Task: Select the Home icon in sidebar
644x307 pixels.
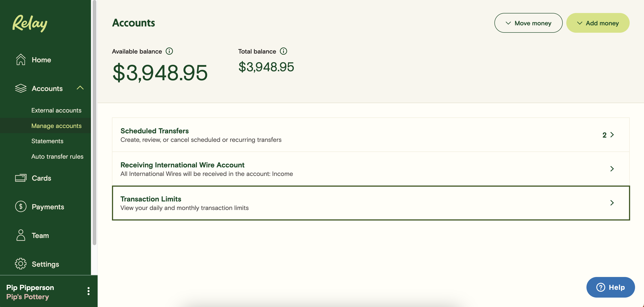Action: (21, 60)
